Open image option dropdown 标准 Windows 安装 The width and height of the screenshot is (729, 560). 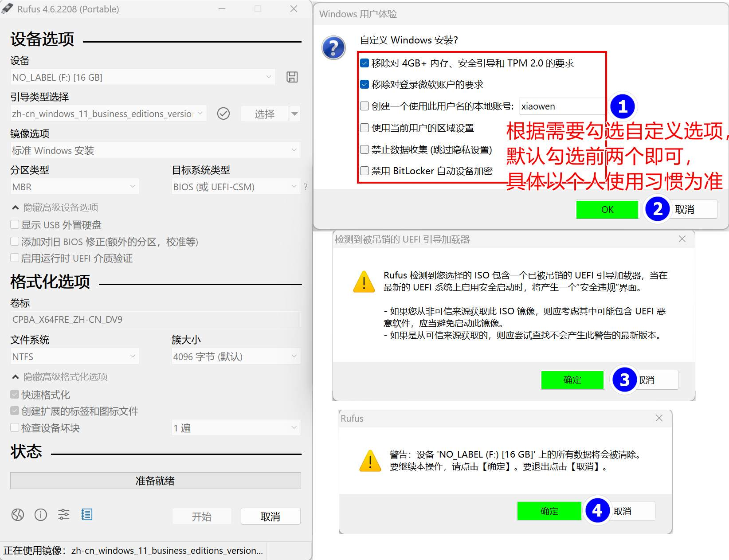click(x=155, y=150)
